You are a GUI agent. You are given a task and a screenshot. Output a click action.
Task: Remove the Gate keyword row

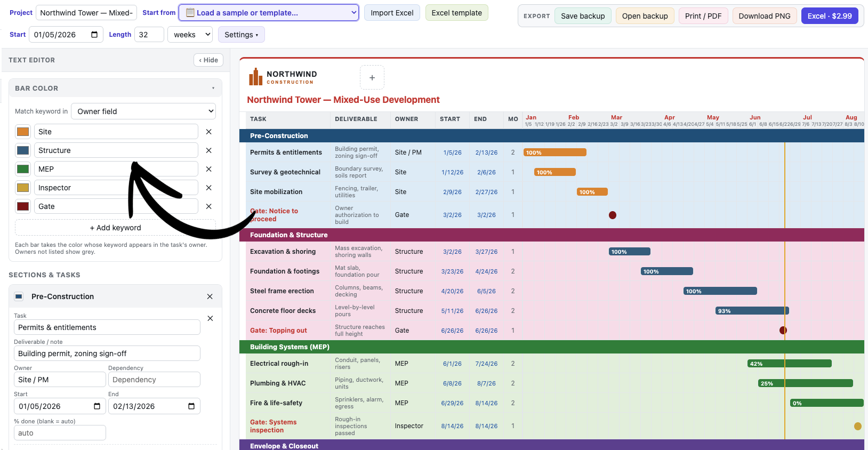click(209, 206)
